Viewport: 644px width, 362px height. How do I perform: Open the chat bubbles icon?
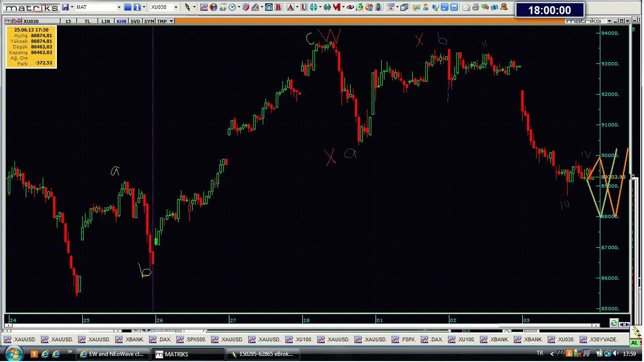(x=485, y=7)
